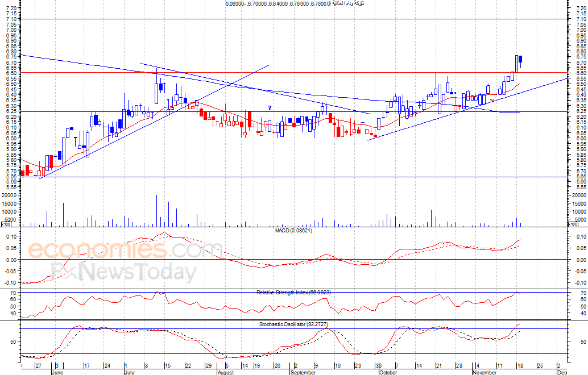
Task: Click the 7.10 price label on left axis
Action: tap(10, 19)
